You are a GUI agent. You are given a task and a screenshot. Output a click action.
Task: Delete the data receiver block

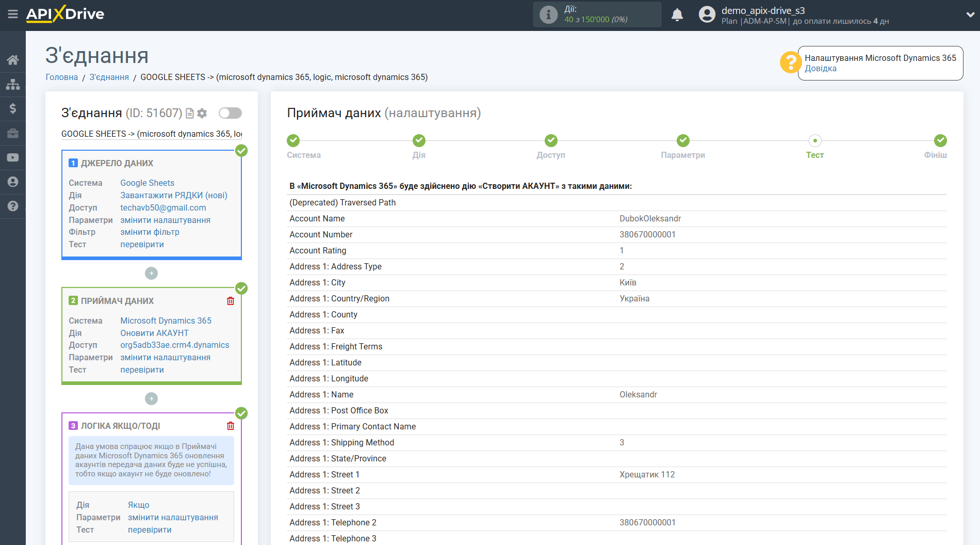coord(231,301)
